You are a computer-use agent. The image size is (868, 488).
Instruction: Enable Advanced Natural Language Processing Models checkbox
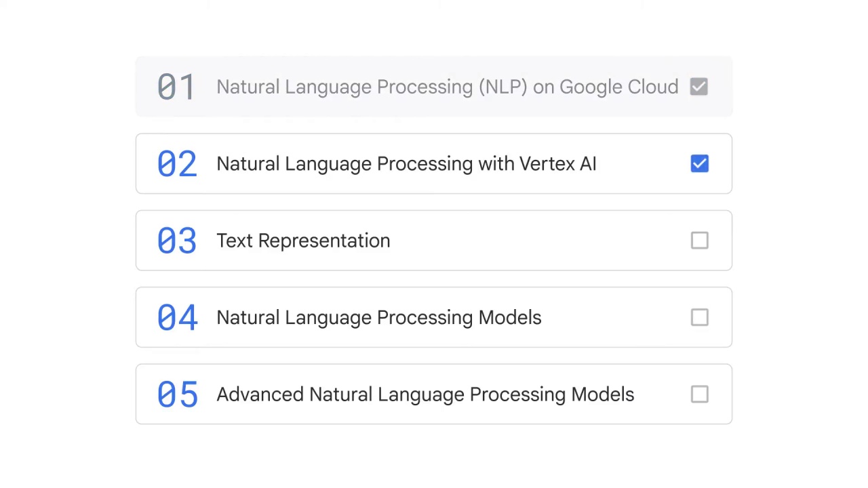699,394
